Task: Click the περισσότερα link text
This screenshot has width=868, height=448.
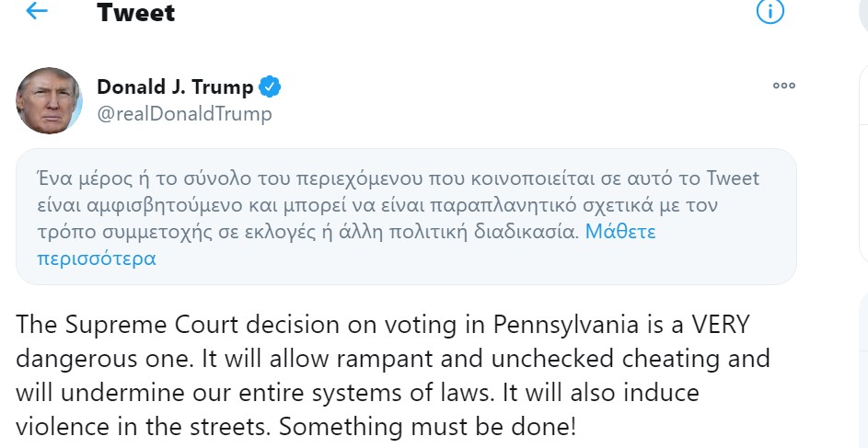Action: point(97,258)
